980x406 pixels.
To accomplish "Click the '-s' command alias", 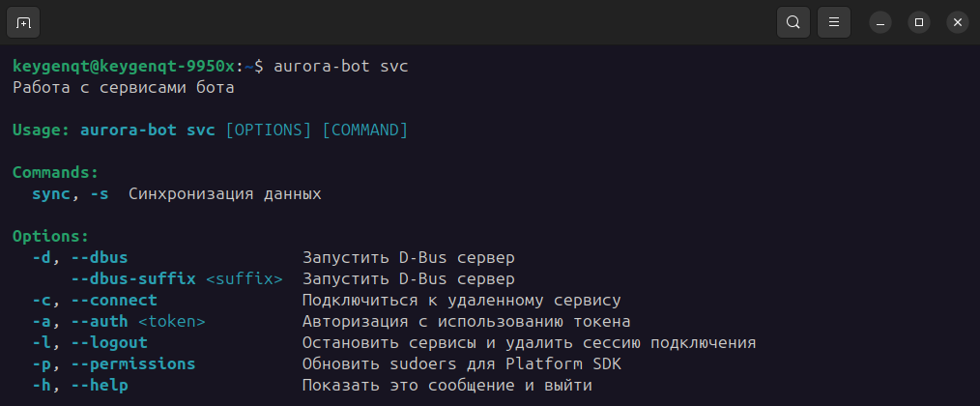I will (x=99, y=194).
